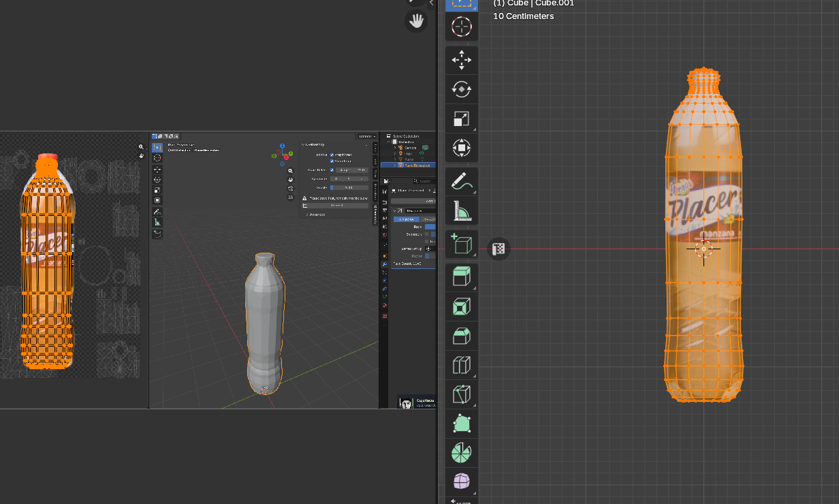839x504 pixels.
Task: Select the Cursor tool
Action: click(x=461, y=27)
